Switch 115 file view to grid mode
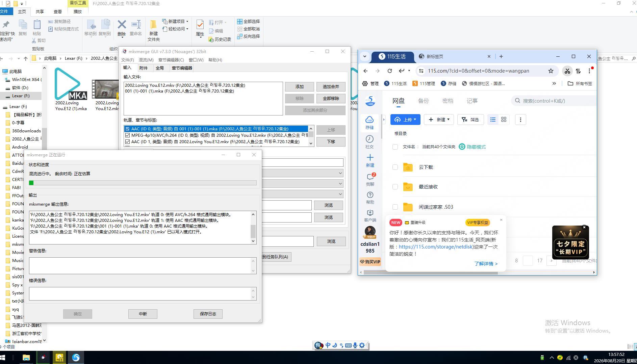 pos(504,120)
